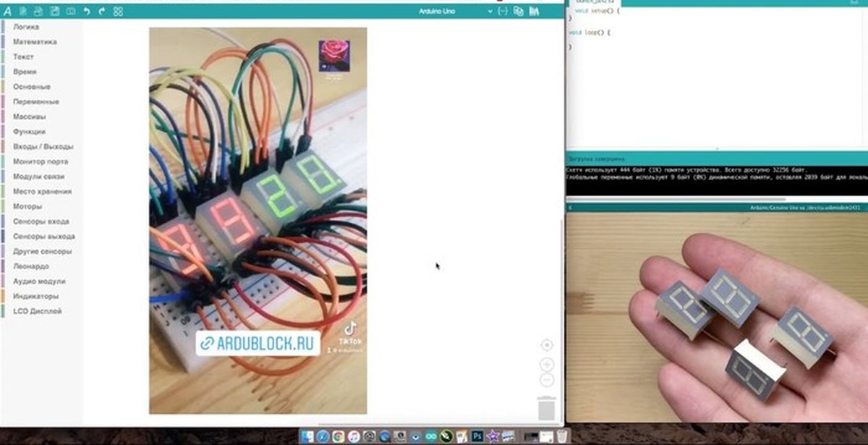Open Photoshop from the dock
The width and height of the screenshot is (868, 445).
pyautogui.click(x=477, y=436)
